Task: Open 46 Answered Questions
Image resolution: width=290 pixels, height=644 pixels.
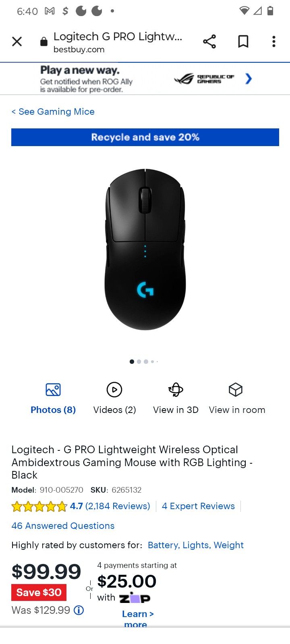Action: [63, 526]
